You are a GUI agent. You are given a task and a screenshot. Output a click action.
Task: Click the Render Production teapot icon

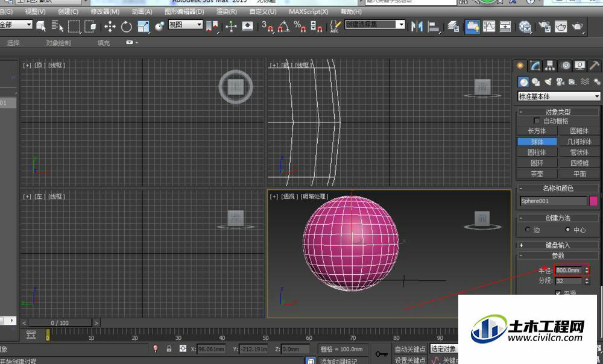578,27
